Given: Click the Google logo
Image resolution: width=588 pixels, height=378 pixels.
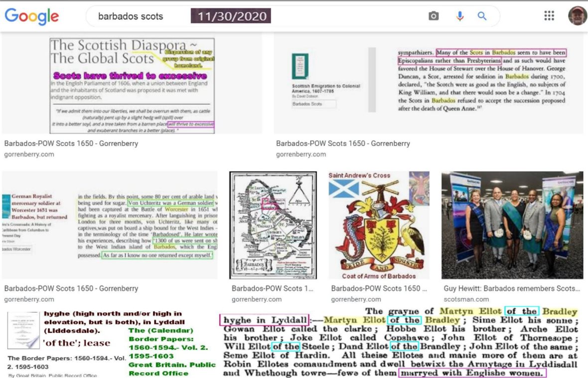Looking at the screenshot, I should [31, 16].
